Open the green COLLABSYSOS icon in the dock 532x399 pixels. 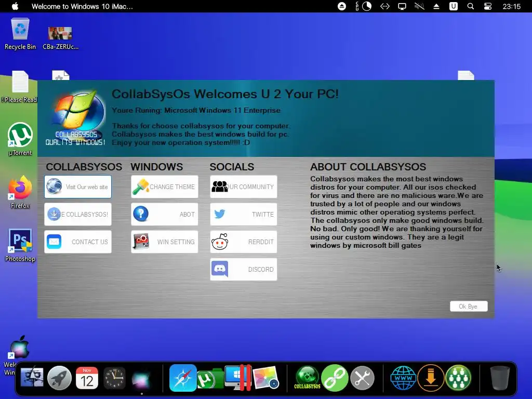point(308,378)
